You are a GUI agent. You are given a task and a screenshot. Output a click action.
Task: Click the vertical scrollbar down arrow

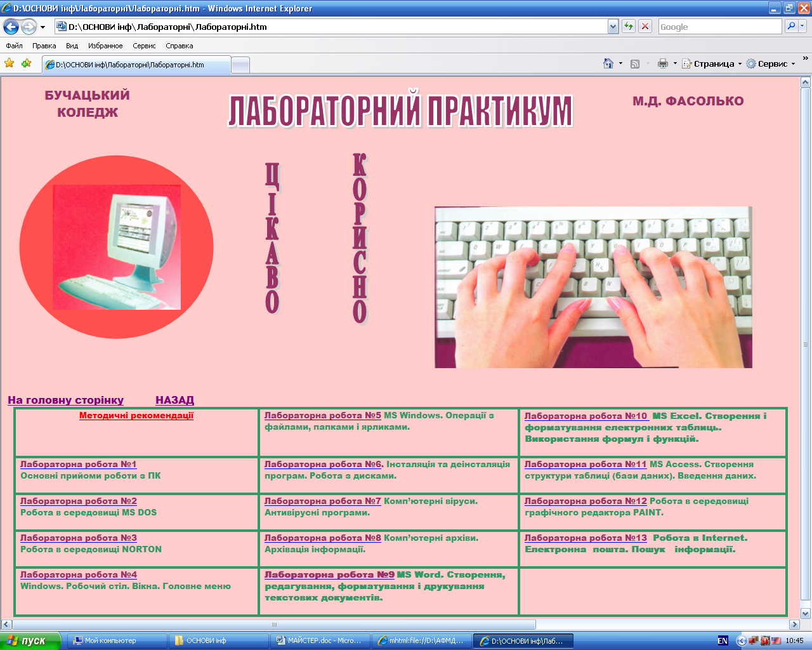tap(806, 614)
